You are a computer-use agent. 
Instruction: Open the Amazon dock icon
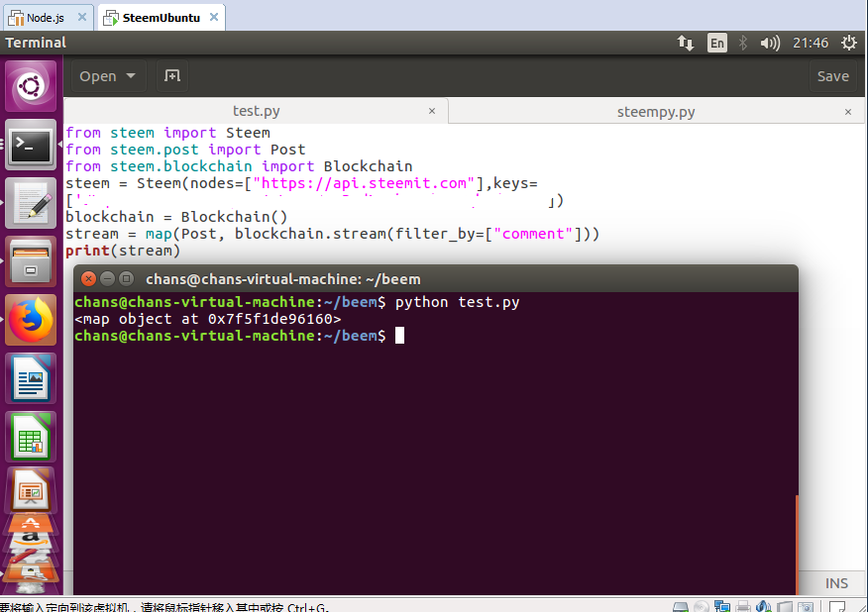[x=31, y=540]
